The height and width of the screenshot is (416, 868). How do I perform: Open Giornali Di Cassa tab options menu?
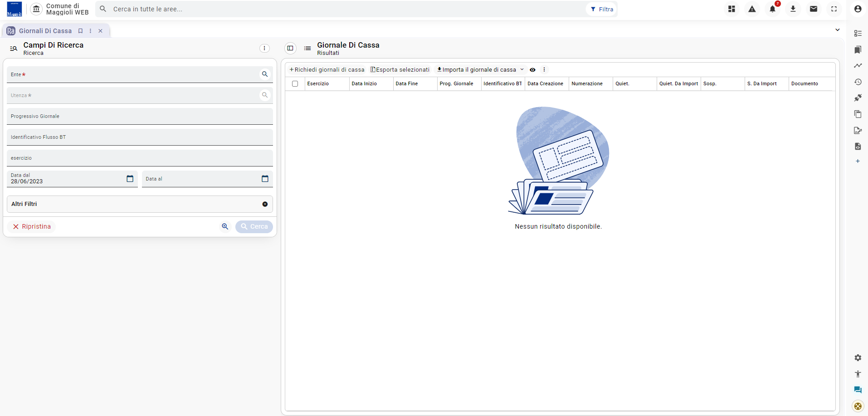(x=91, y=31)
